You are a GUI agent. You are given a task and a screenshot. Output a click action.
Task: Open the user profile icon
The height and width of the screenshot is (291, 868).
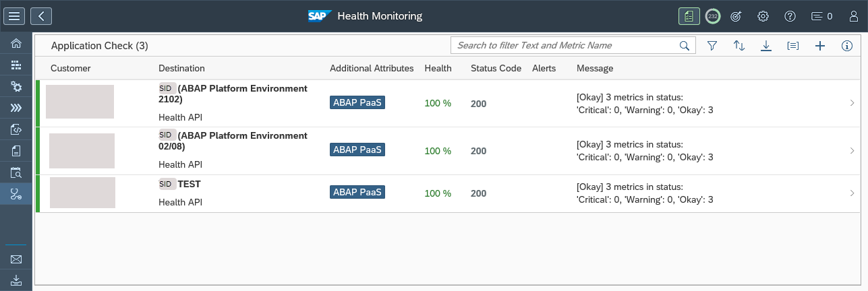point(854,16)
